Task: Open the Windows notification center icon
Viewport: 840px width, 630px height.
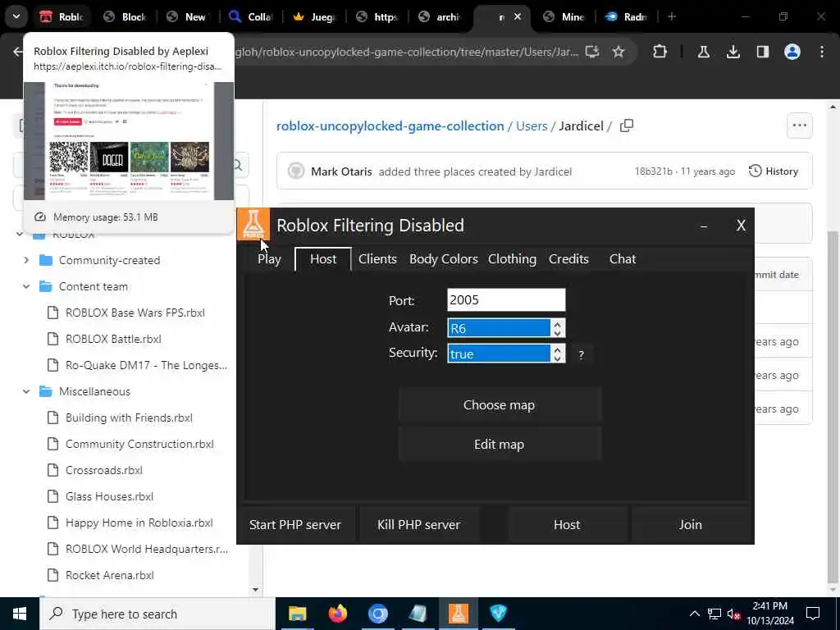Action: click(813, 614)
